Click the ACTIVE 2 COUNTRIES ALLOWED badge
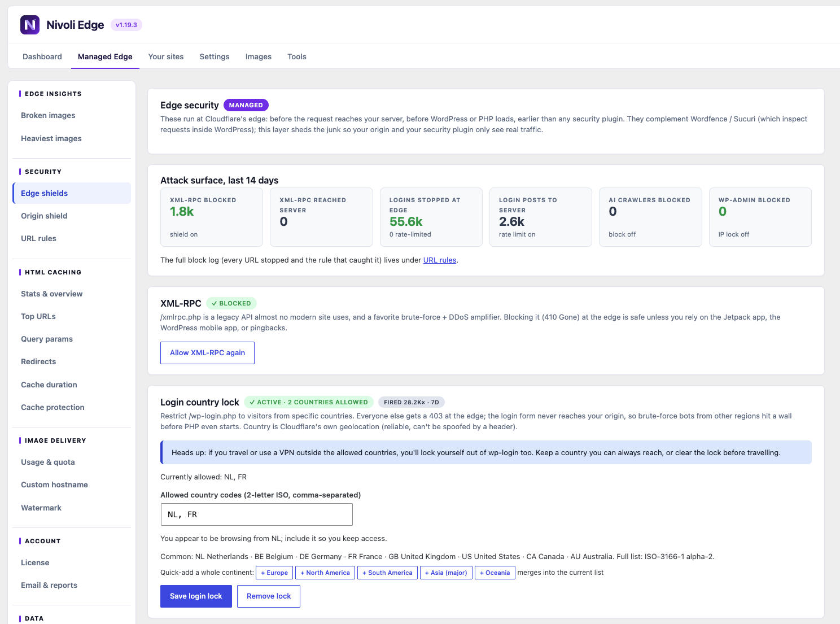This screenshot has height=624, width=840. point(309,402)
